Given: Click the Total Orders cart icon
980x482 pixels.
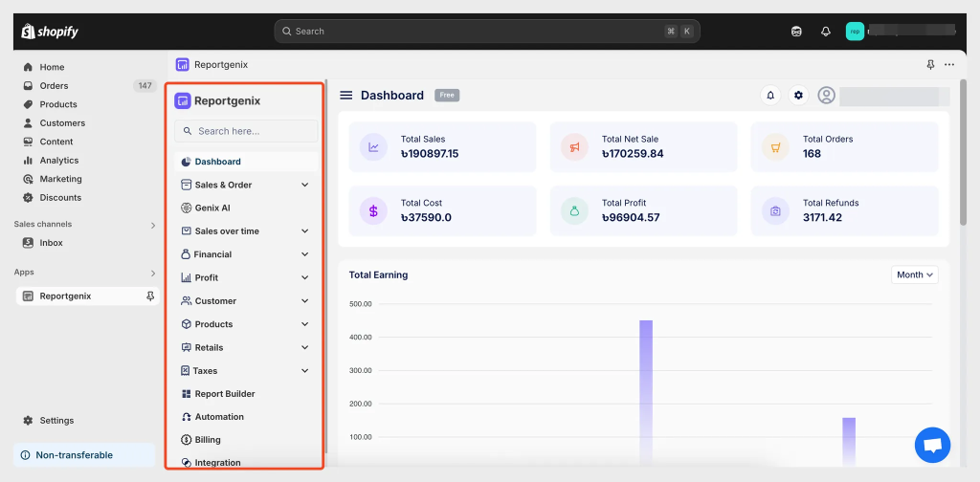Looking at the screenshot, I should (x=775, y=146).
